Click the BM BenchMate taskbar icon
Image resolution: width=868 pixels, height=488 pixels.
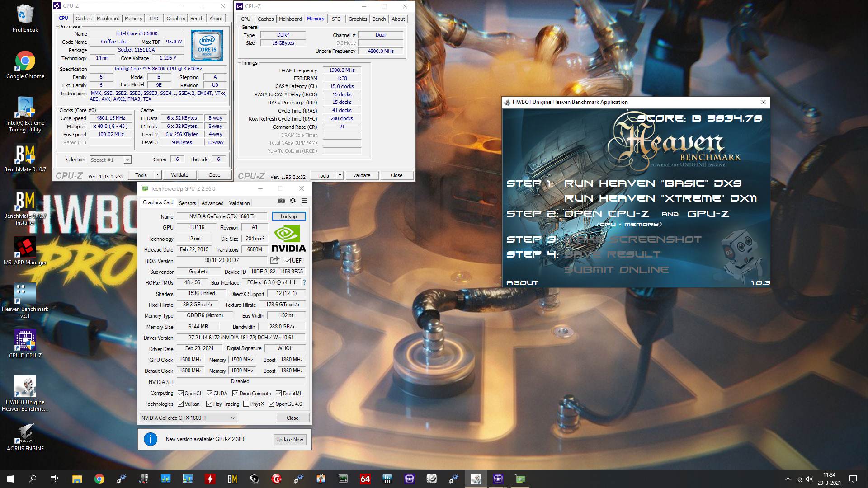[x=232, y=479]
